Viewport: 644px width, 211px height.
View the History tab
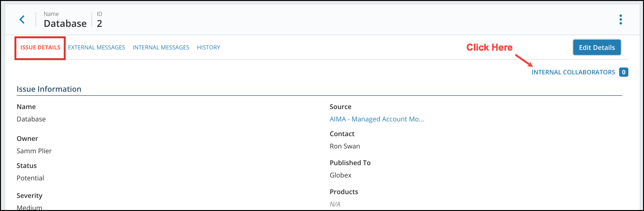208,48
